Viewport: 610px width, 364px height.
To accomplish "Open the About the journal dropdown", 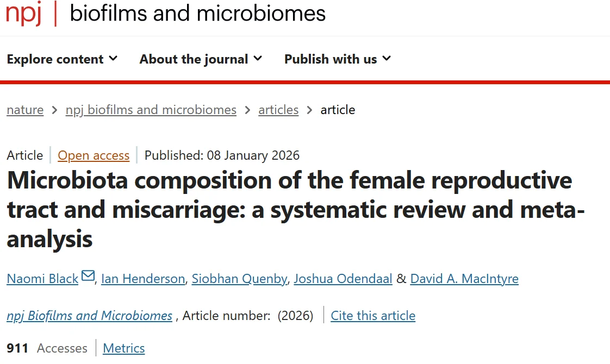I will (201, 59).
